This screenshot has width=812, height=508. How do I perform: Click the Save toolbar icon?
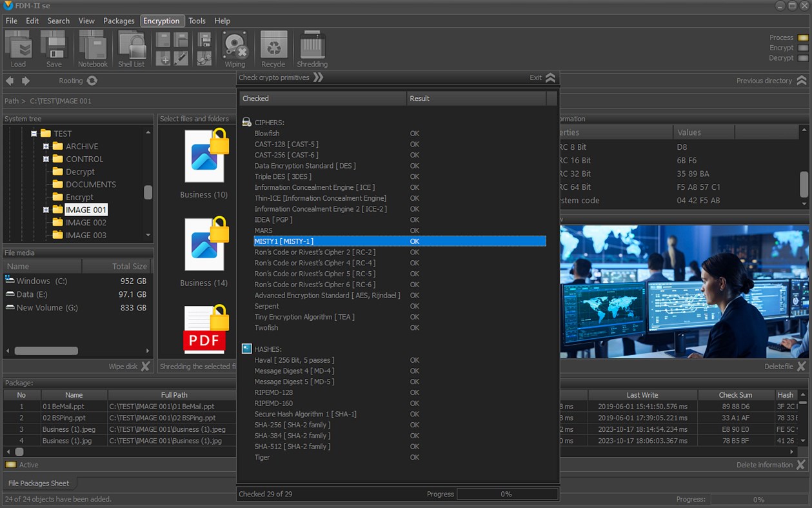[54, 45]
